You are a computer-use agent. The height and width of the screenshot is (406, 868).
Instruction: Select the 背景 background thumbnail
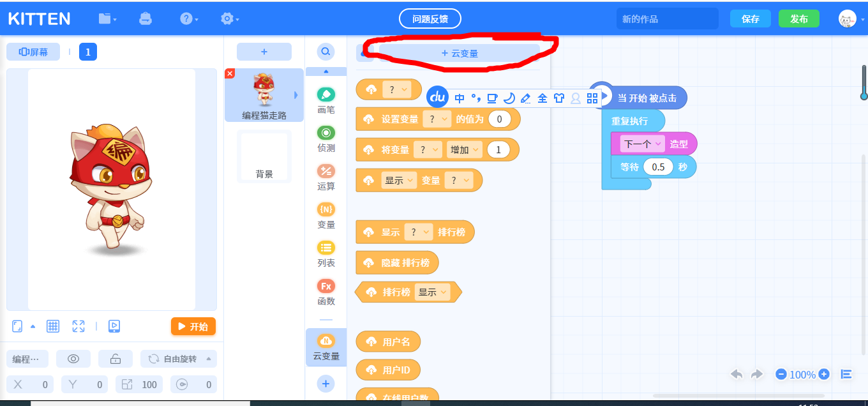(264, 156)
